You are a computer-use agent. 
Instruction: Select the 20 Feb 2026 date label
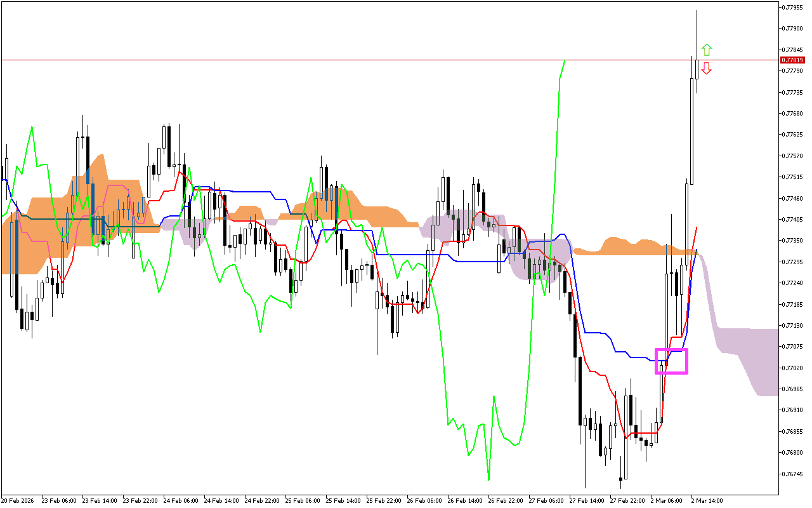(x=19, y=500)
